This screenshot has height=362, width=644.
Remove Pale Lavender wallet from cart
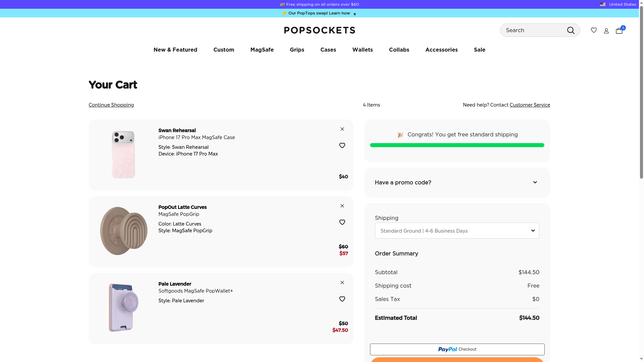coord(342,283)
